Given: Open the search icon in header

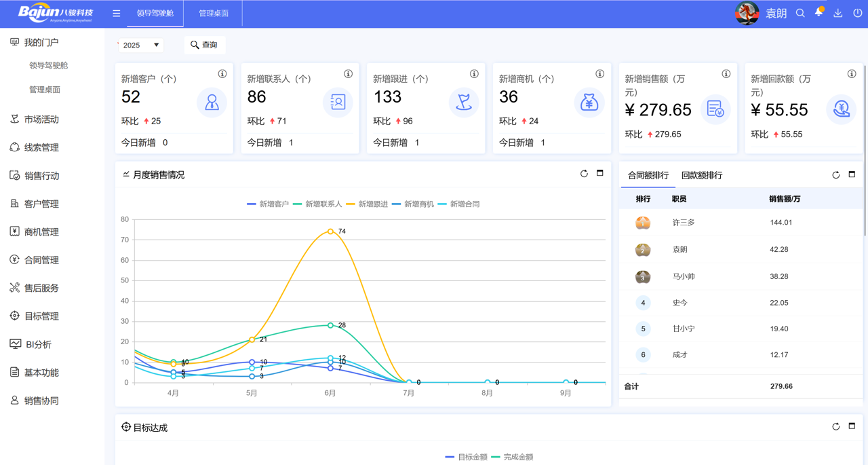Looking at the screenshot, I should coord(800,14).
